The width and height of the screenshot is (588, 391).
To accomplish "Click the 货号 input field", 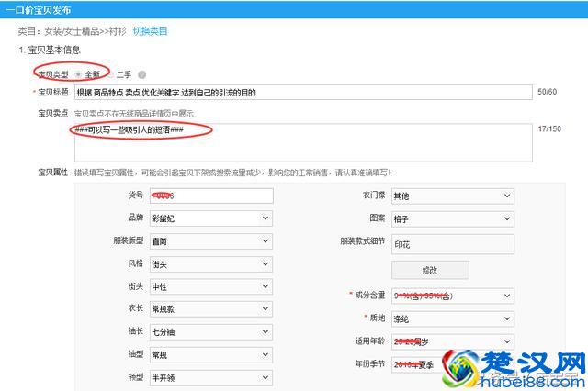I will coord(210,195).
